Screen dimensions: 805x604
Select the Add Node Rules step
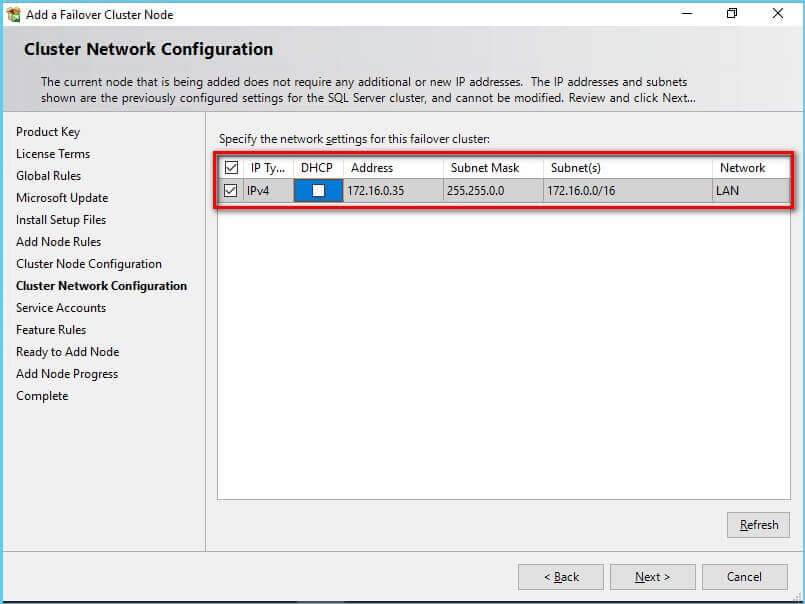tap(59, 242)
